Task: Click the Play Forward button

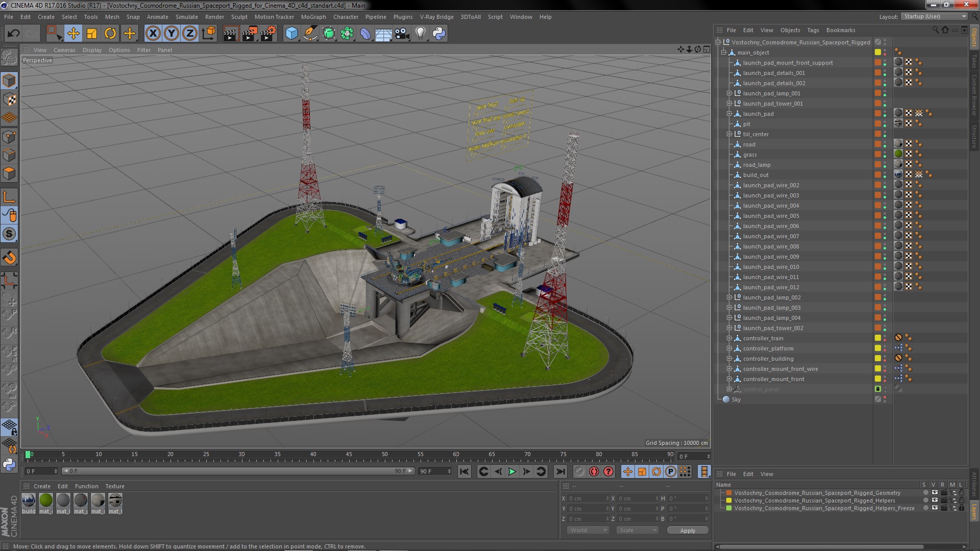Action: [x=511, y=471]
